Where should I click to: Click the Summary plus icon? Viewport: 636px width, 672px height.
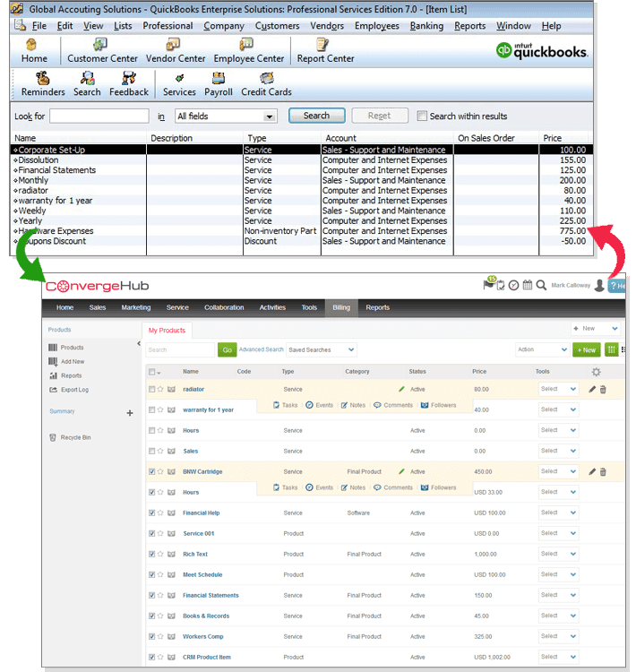130,413
